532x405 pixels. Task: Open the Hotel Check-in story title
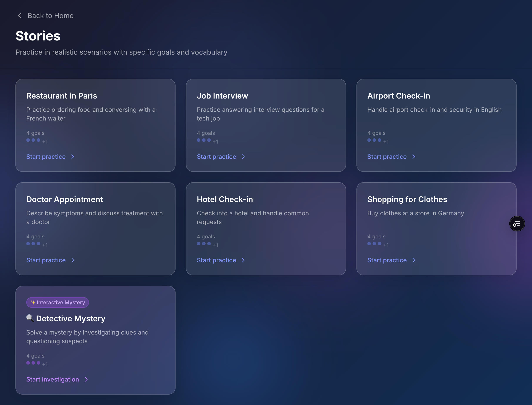pos(225,199)
